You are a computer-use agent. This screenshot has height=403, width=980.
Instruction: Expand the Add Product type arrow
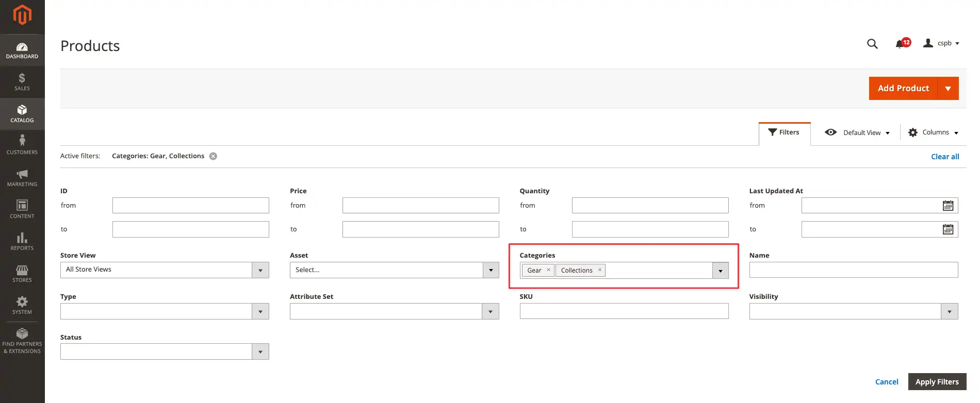948,89
